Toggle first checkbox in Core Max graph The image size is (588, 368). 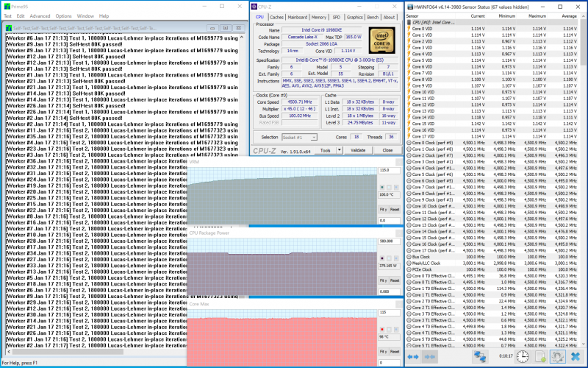tap(382, 329)
